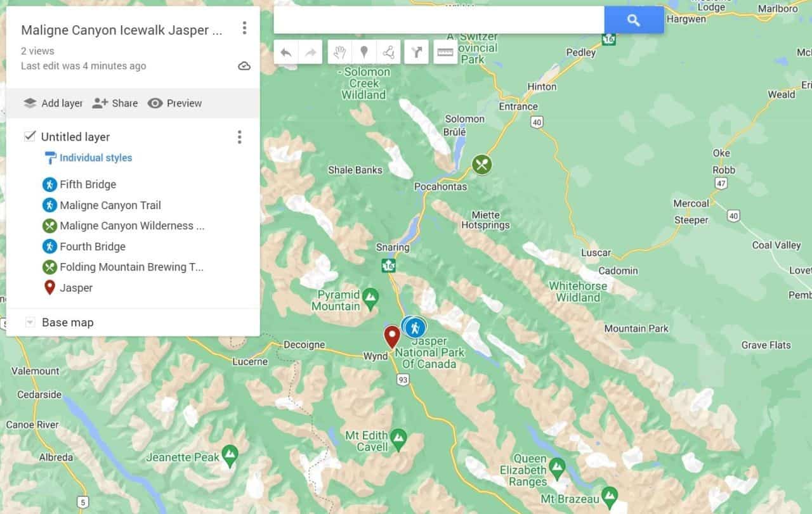
Task: Click Add layer
Action: tap(53, 103)
